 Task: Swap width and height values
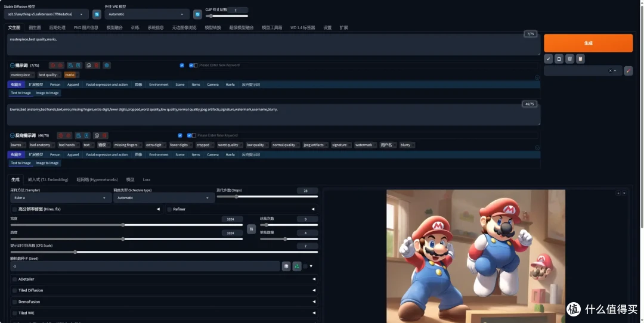coord(251,229)
